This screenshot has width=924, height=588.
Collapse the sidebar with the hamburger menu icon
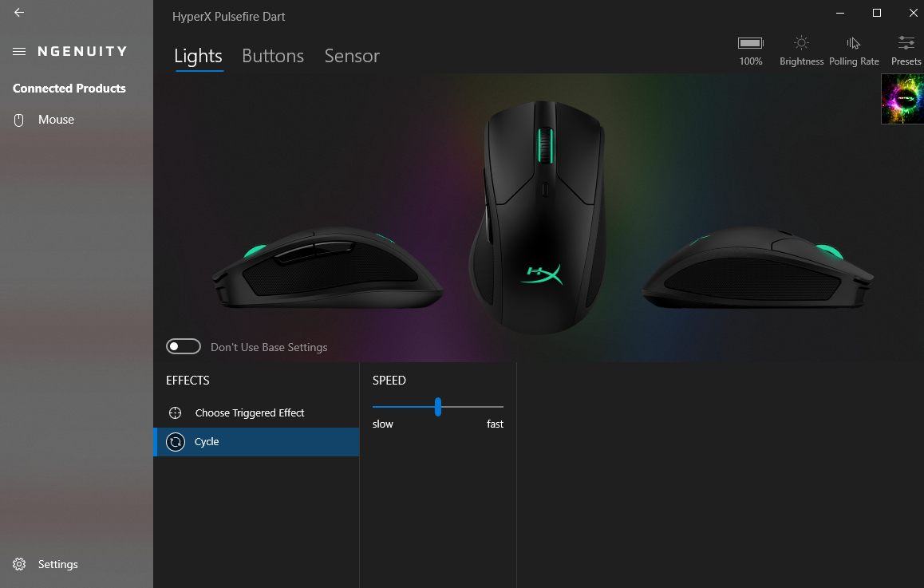[19, 51]
